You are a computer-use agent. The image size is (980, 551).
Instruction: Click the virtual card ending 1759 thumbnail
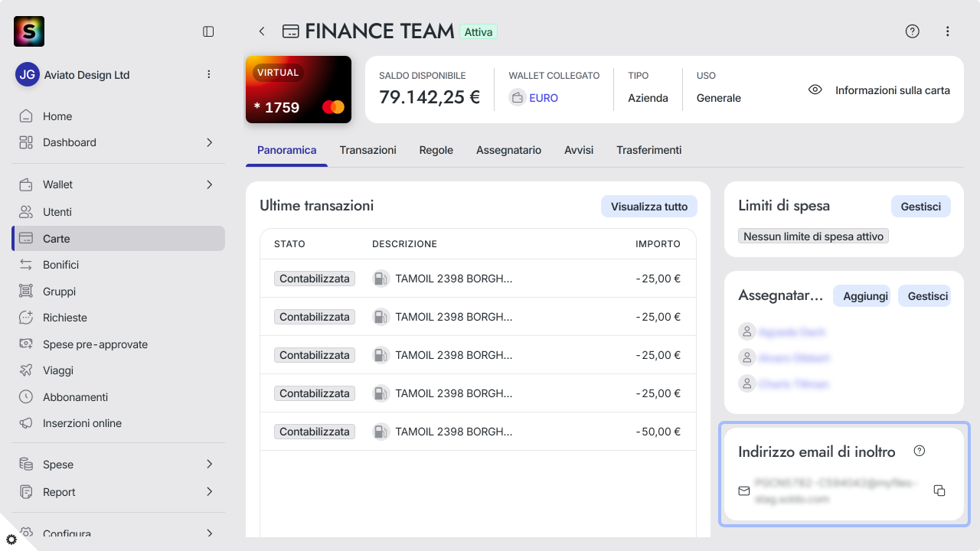299,90
